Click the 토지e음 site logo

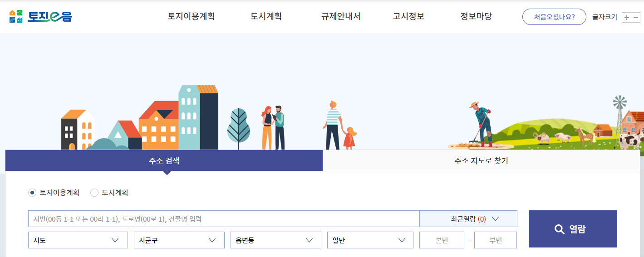40,17
